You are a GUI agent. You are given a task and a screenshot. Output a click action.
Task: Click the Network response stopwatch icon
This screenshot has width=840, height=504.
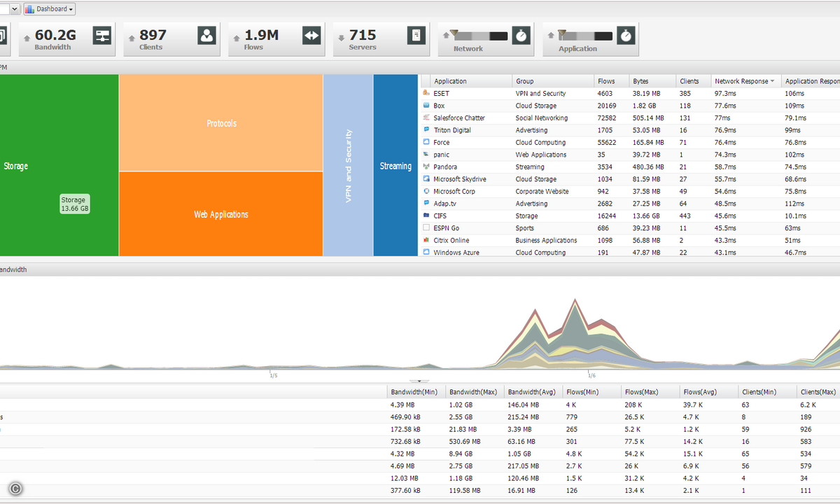coord(521,36)
